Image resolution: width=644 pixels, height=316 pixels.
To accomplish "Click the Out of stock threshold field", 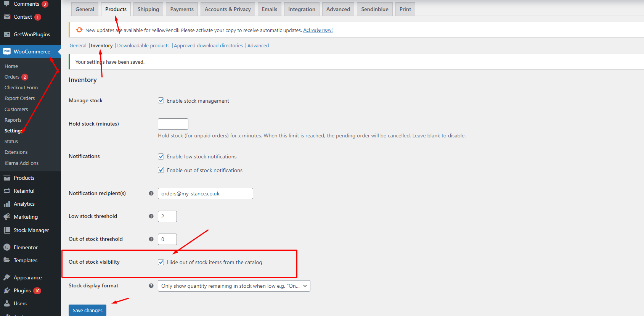I will (x=167, y=239).
